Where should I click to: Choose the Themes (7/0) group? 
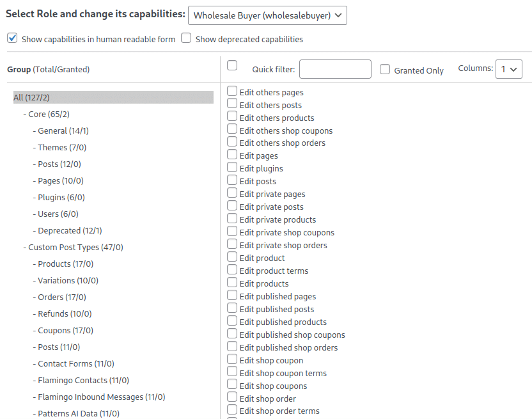(61, 147)
